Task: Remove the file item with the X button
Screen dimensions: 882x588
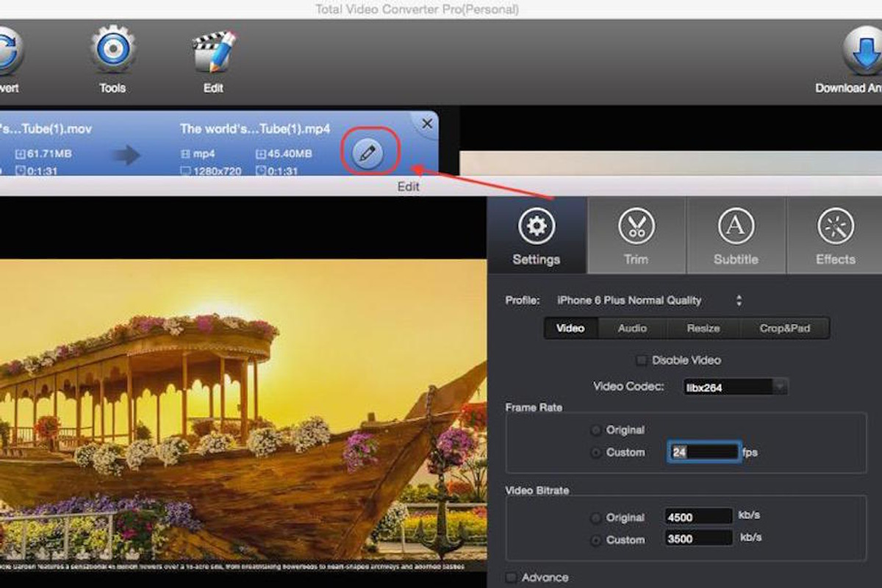Action: click(x=427, y=124)
